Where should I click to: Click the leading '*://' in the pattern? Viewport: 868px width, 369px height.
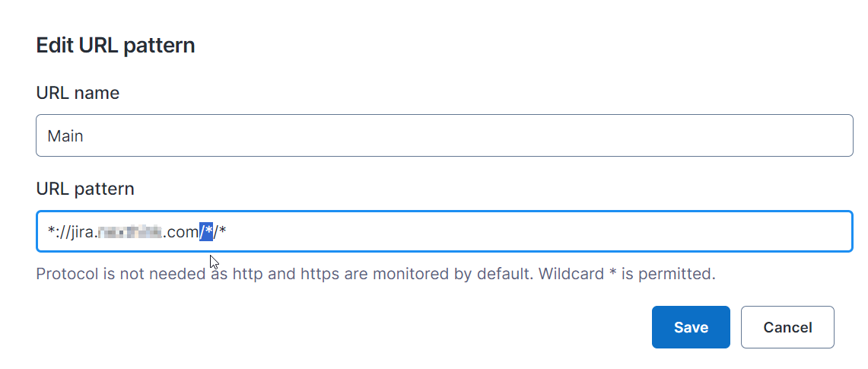point(56,232)
